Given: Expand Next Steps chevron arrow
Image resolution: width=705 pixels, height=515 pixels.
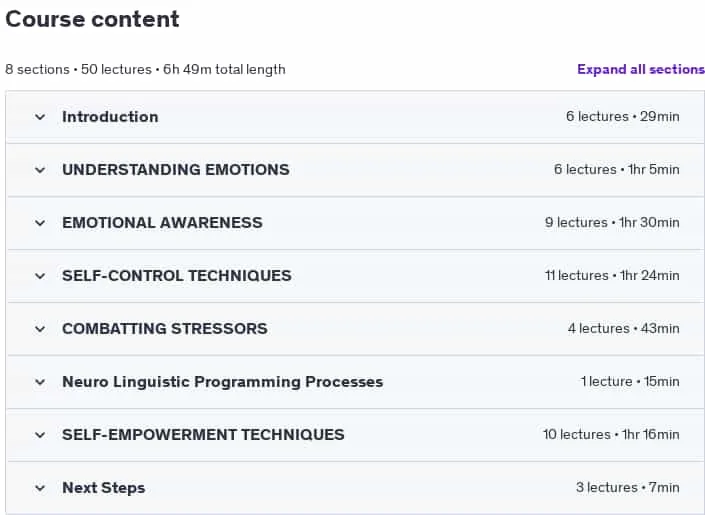Looking at the screenshot, I should (x=40, y=489).
